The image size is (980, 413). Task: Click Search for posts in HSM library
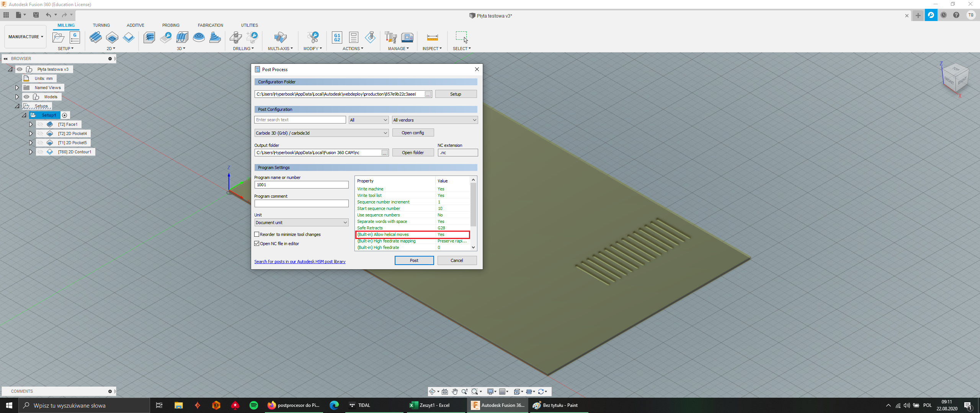coord(300,262)
